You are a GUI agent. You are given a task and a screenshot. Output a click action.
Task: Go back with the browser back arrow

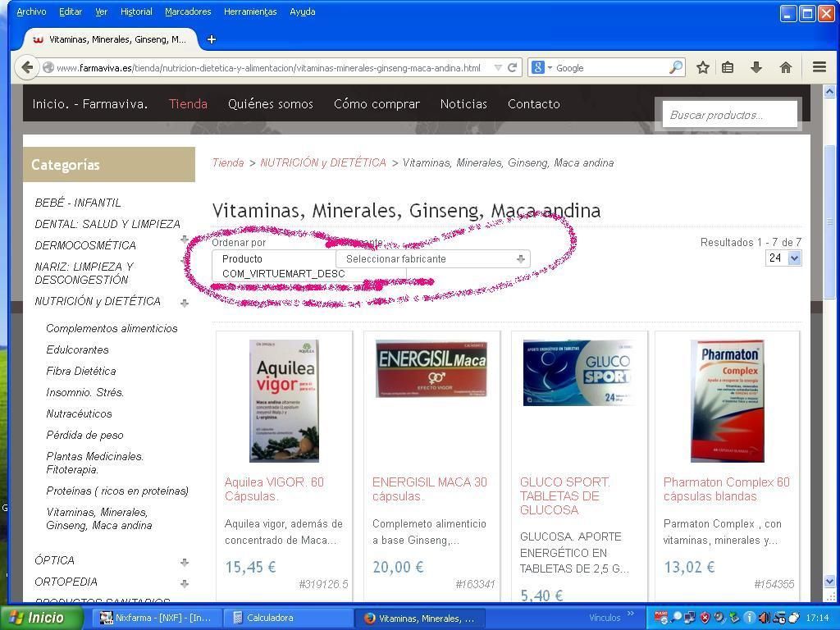[x=27, y=68]
